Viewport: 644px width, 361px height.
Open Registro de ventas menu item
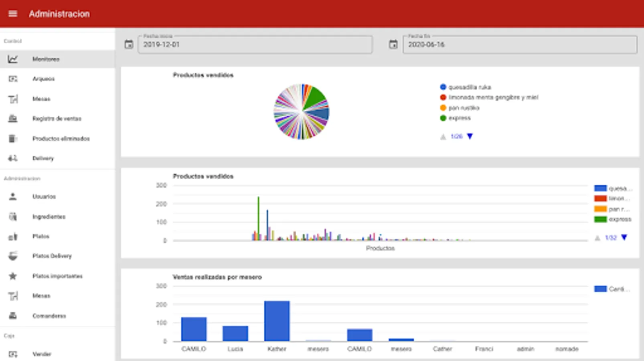pyautogui.click(x=57, y=118)
